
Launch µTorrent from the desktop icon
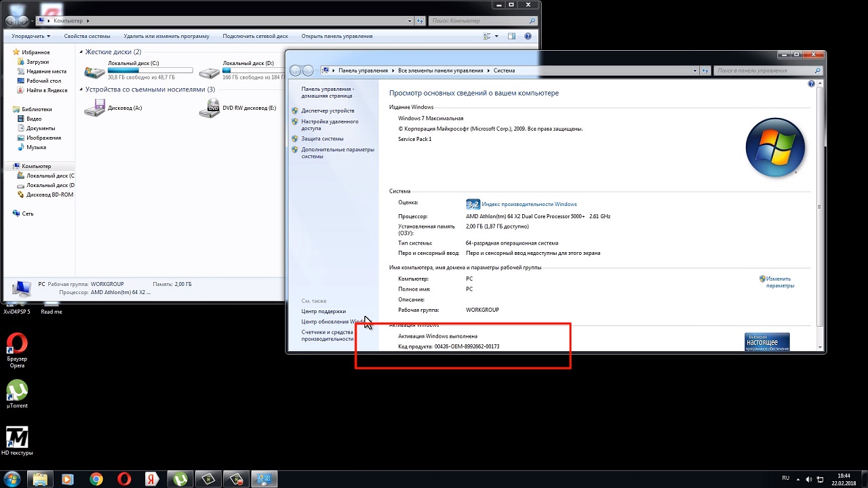17,390
